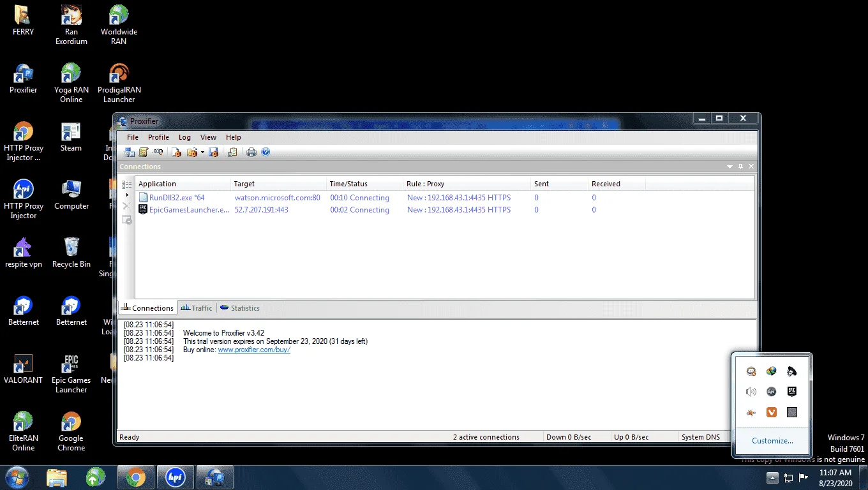
Task: Sort by the Time/Status column header
Action: click(x=364, y=184)
